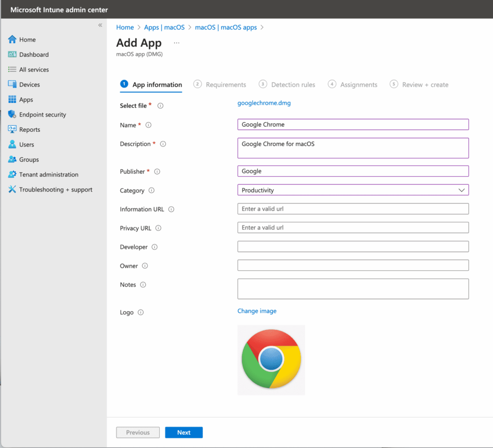Click the info icon next to Publisher
Screen dimensions: 493x448
pos(157,171)
